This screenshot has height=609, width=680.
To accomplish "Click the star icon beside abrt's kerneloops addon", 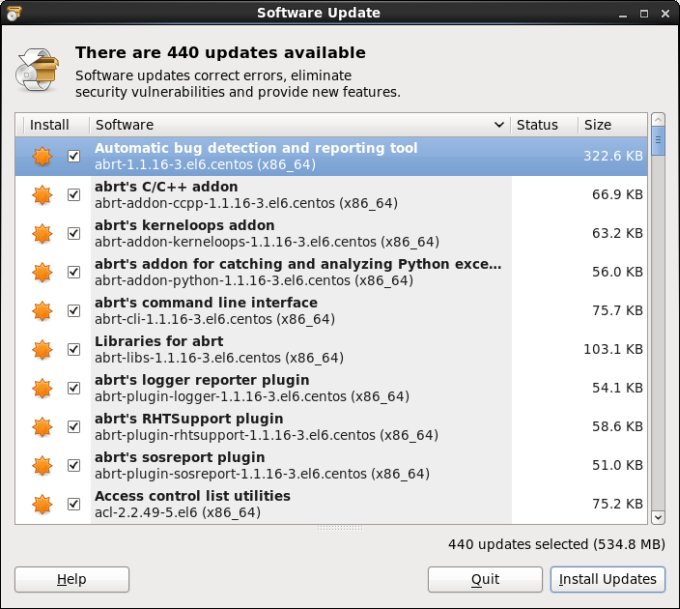I will [x=42, y=233].
